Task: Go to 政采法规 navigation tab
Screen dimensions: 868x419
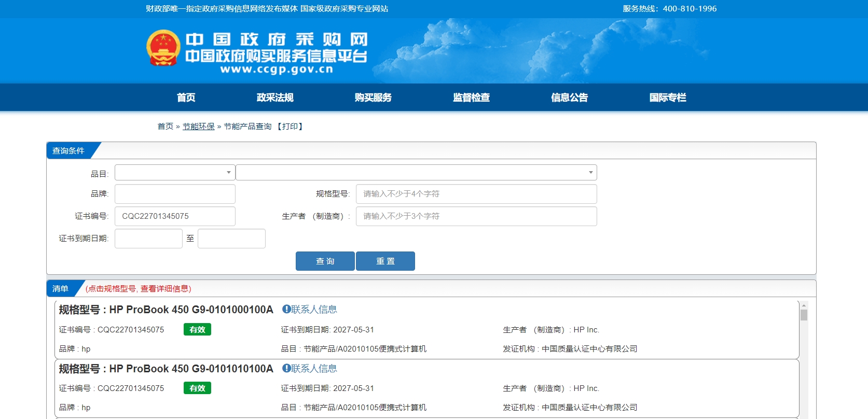Action: tap(275, 97)
